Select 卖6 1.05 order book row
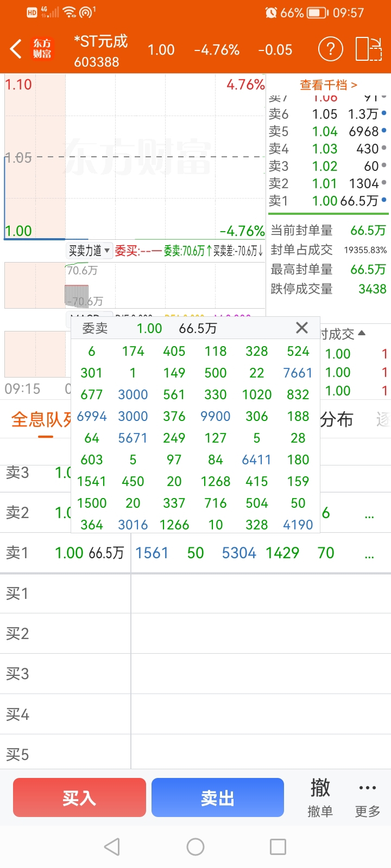The image size is (391, 868). pyautogui.click(x=328, y=114)
